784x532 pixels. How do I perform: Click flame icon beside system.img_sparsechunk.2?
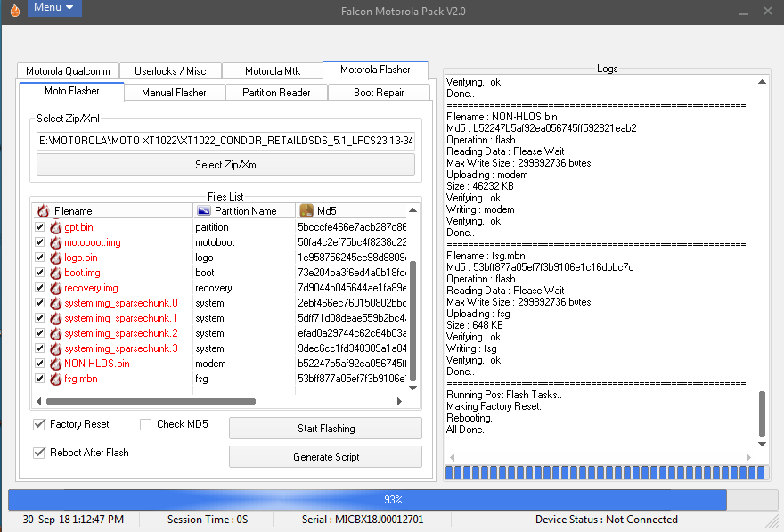(x=55, y=333)
